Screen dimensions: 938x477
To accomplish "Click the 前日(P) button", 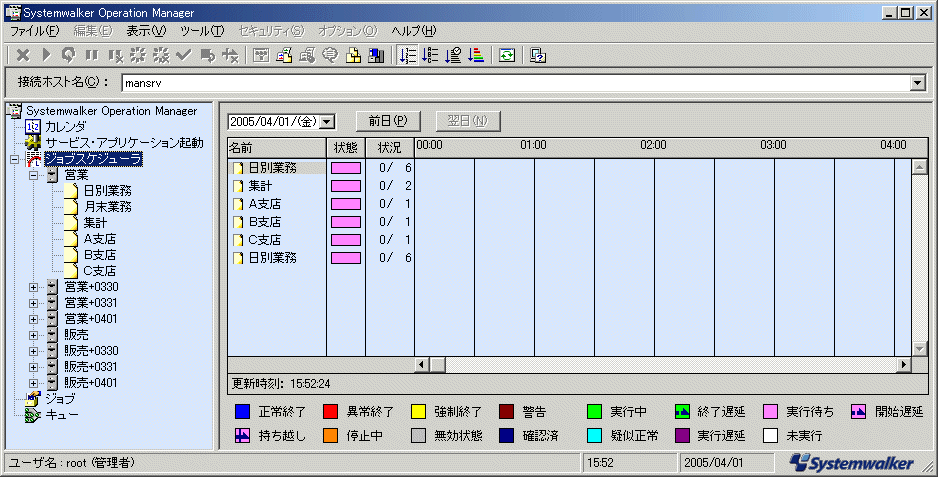I will 388,121.
